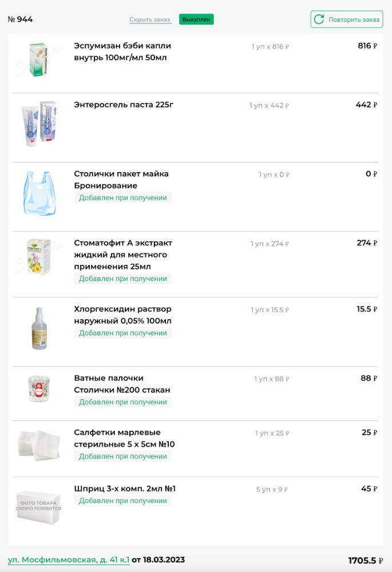This screenshot has width=392, height=572.
Task: Open Хлоргексидин раствор product title
Action: (122, 315)
